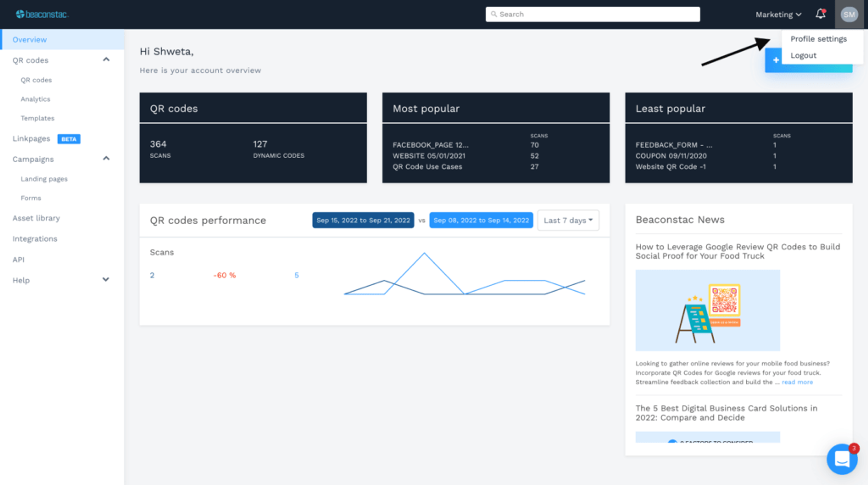Go to Overview in the sidebar
Screen dimensions: 868x485
[x=62, y=39]
